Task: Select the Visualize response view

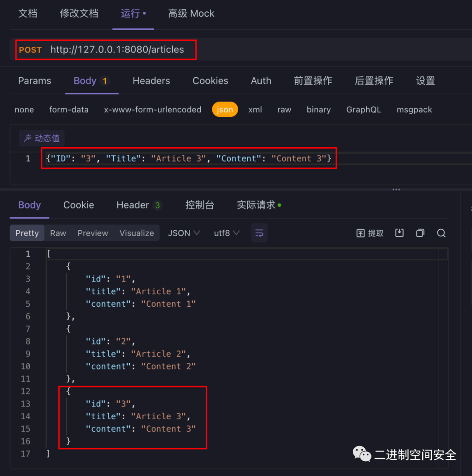Action: pyautogui.click(x=137, y=233)
